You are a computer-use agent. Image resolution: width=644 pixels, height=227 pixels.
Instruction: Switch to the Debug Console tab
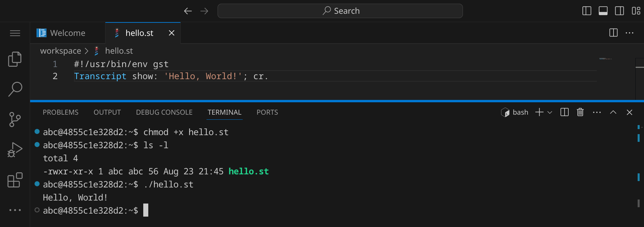click(164, 112)
